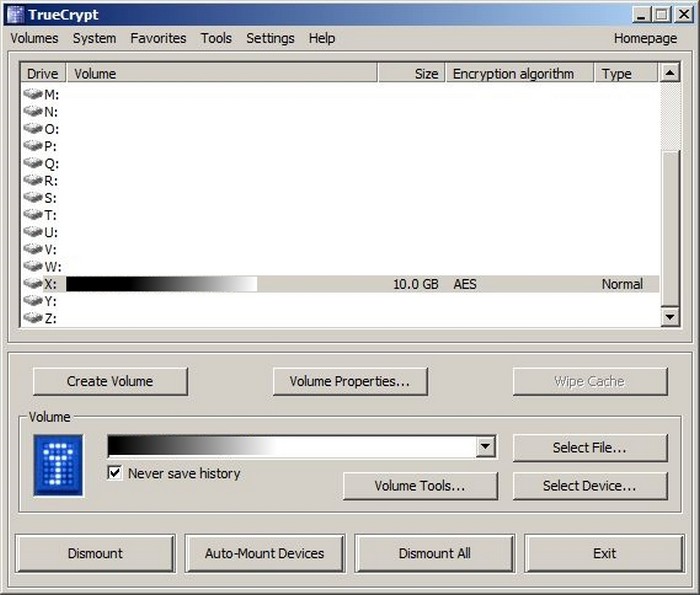The height and width of the screenshot is (595, 700).
Task: Select the Z: drive icon
Action: pyautogui.click(x=33, y=318)
